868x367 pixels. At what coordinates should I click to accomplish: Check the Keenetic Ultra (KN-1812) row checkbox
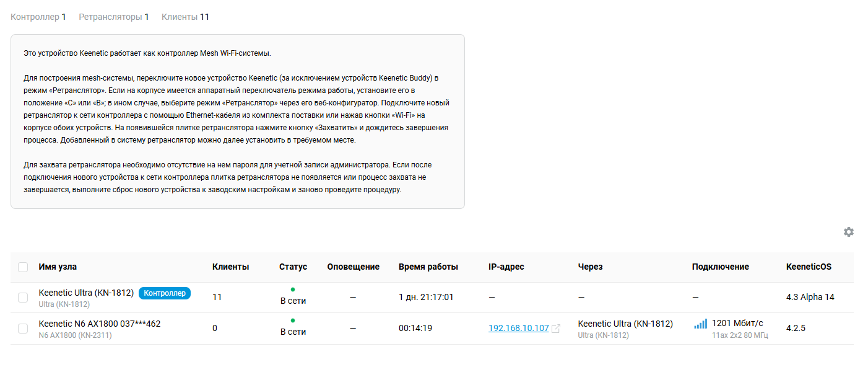point(23,298)
